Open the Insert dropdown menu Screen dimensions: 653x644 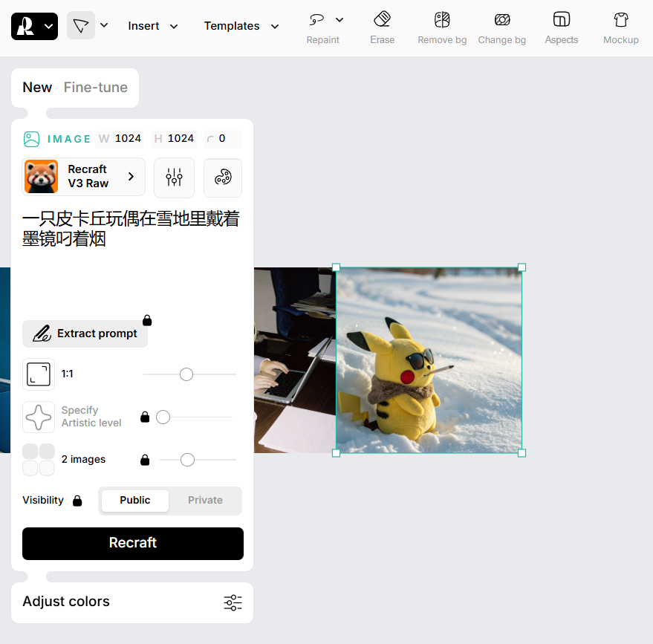pos(153,26)
